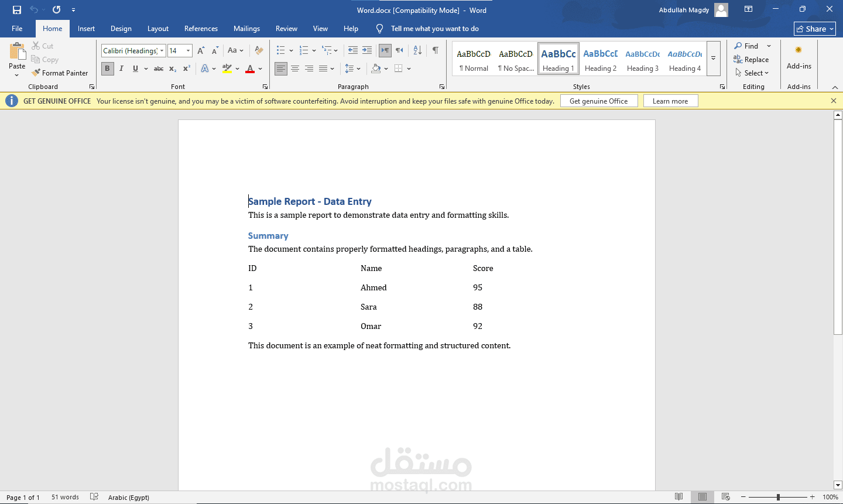Expand the Numbering list dropdown arrow
Image resolution: width=843 pixels, height=504 pixels.
314,51
